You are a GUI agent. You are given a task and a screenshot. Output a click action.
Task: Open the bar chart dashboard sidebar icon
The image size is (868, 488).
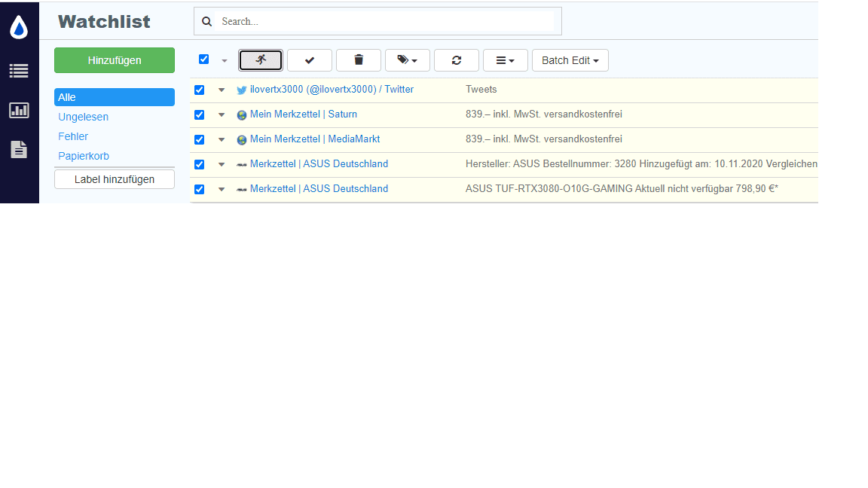coord(19,110)
